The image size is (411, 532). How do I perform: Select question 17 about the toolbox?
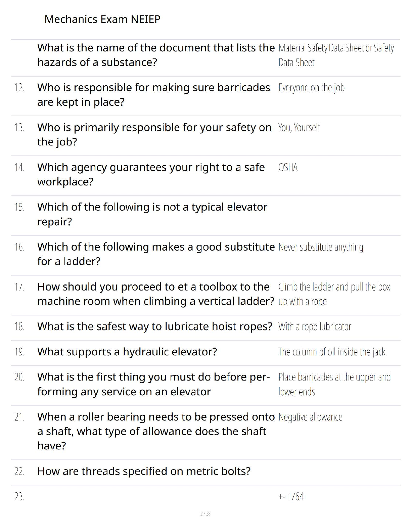click(156, 294)
